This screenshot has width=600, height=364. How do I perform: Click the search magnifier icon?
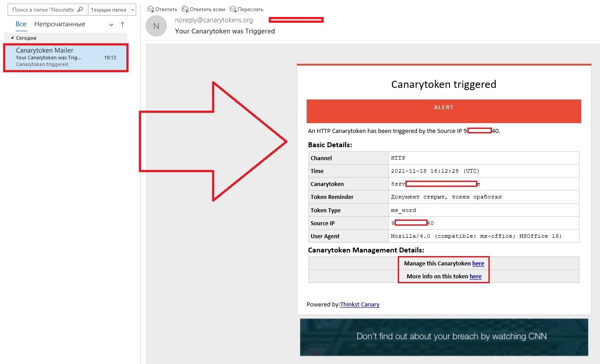80,9
